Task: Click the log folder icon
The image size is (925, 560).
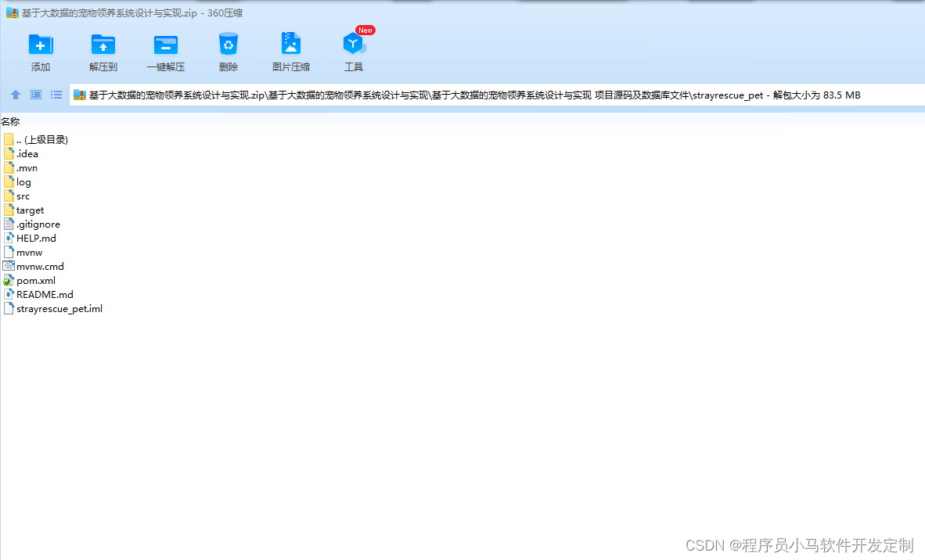Action: tap(9, 181)
